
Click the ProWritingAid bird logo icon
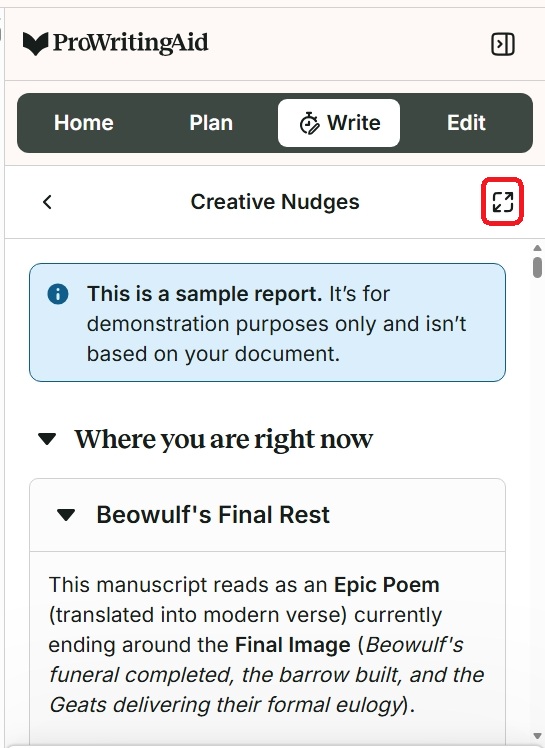35,43
